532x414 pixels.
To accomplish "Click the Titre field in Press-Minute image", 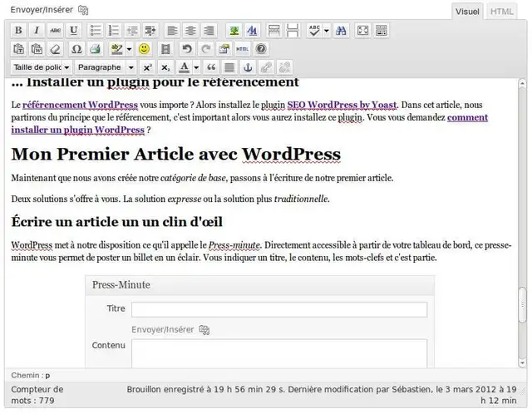I will (x=279, y=309).
